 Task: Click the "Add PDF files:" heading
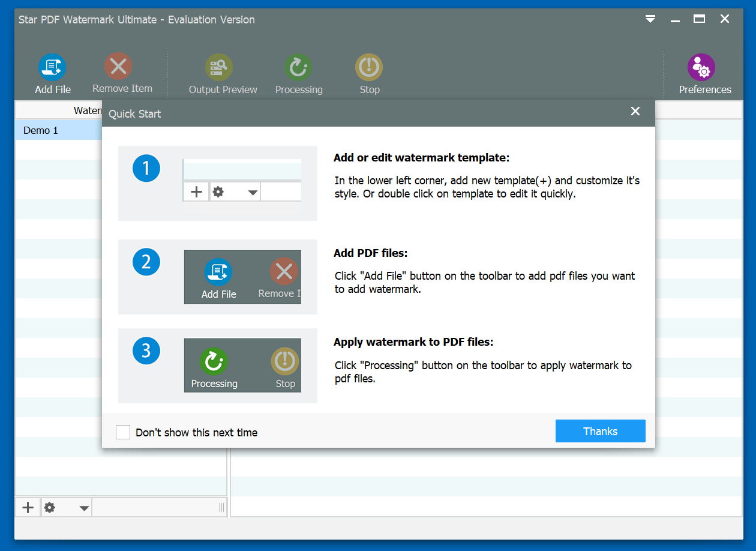click(x=370, y=253)
